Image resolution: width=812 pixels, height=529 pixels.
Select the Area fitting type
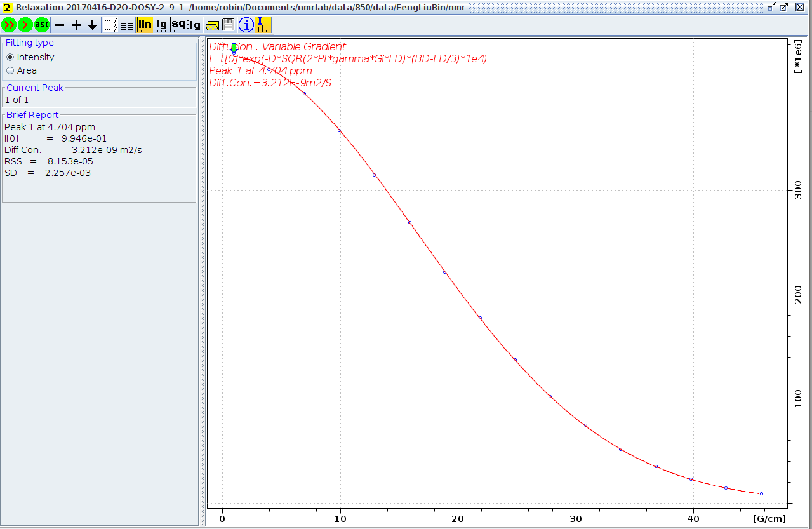click(10, 70)
